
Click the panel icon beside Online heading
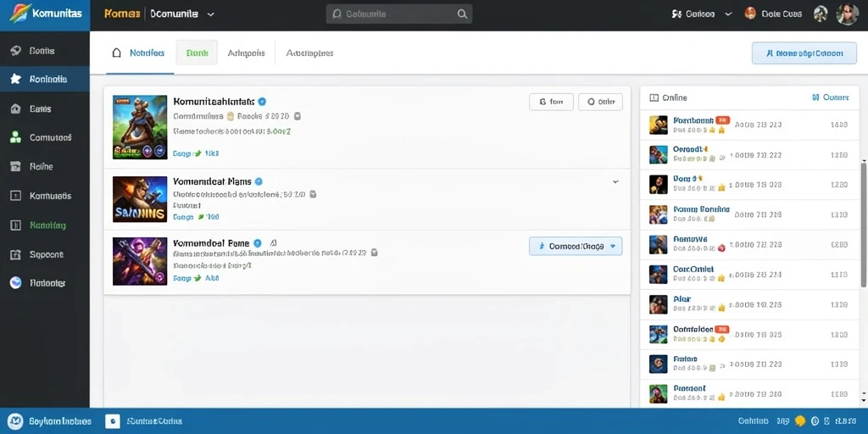[x=654, y=97]
